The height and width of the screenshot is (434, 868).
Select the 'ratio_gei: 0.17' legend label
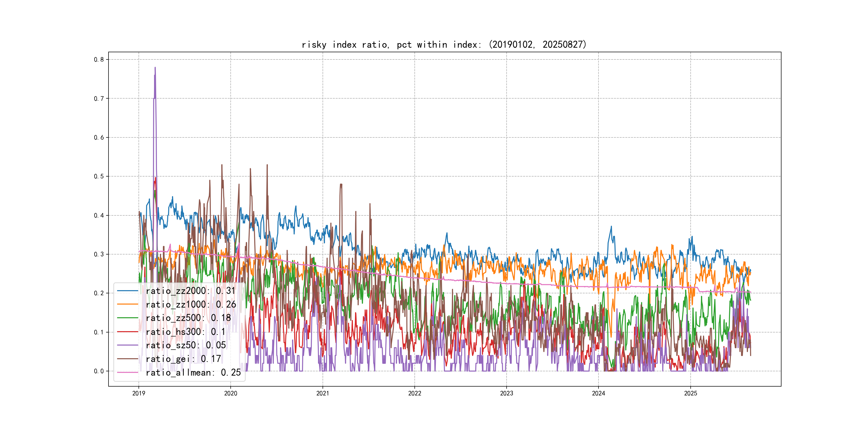point(183,359)
